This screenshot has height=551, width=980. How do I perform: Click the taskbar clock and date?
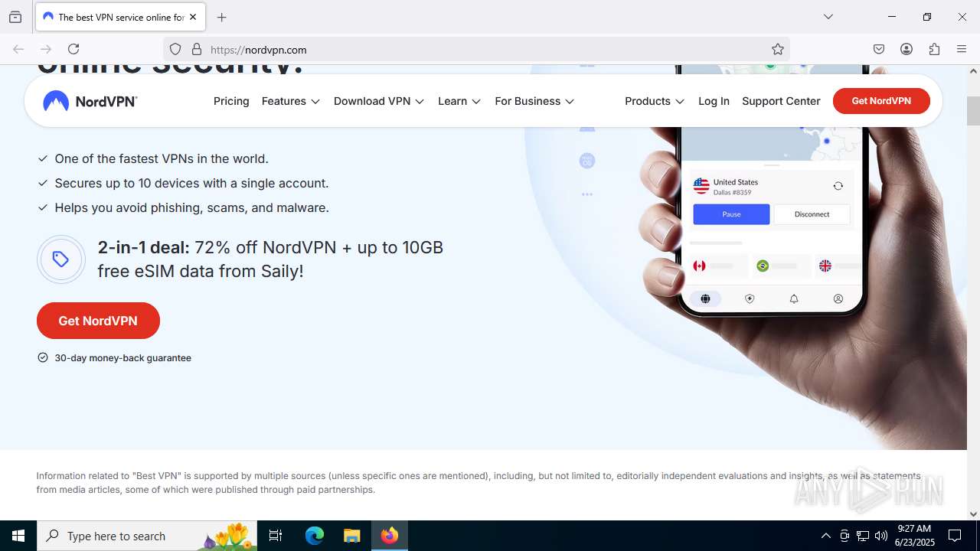914,536
